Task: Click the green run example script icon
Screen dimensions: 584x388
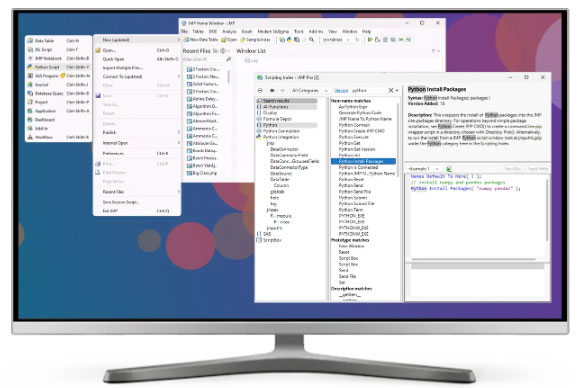Action: (x=449, y=169)
